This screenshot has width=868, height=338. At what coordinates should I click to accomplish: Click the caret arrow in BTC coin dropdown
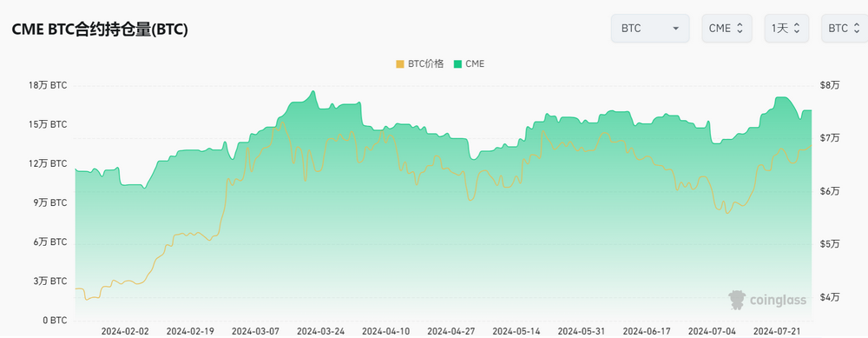click(x=676, y=29)
